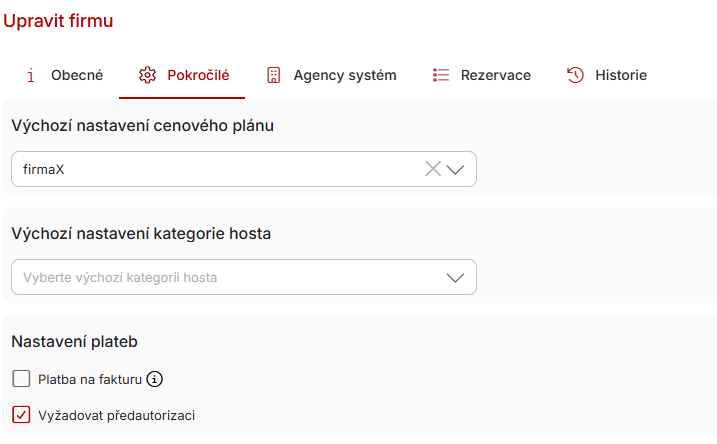
Task: Expand the price plan dropdown arrow
Action: click(x=456, y=169)
